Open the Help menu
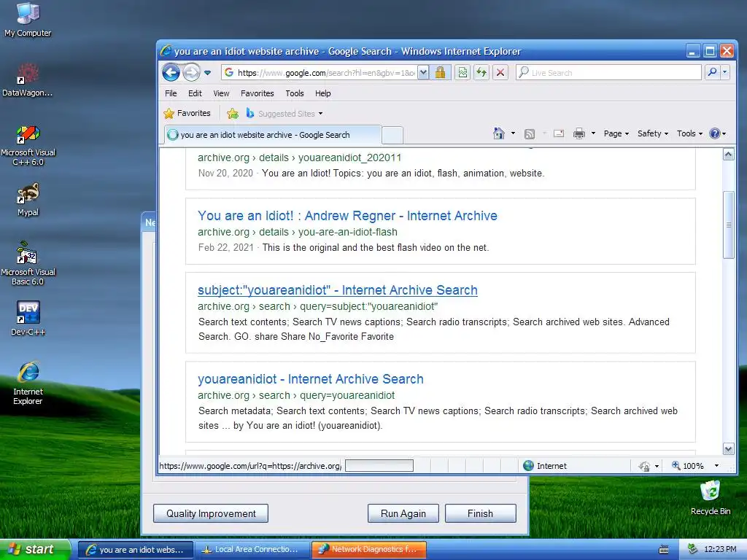 click(x=322, y=93)
